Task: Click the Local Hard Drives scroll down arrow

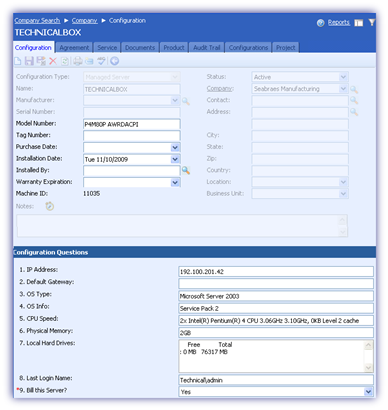Action: (x=368, y=367)
